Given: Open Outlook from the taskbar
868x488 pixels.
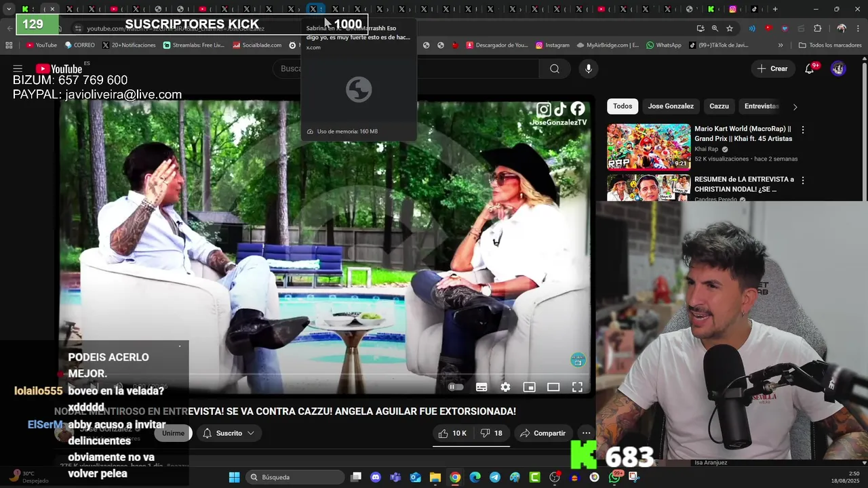Looking at the screenshot, I should point(415,477).
